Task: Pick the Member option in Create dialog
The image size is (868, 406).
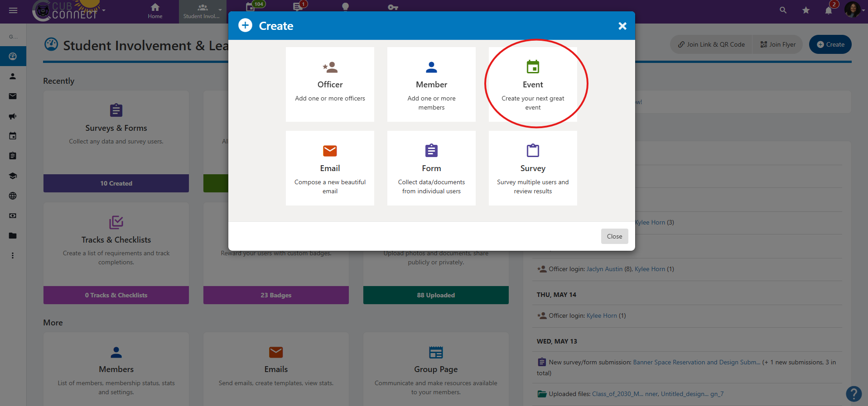Action: [431, 84]
